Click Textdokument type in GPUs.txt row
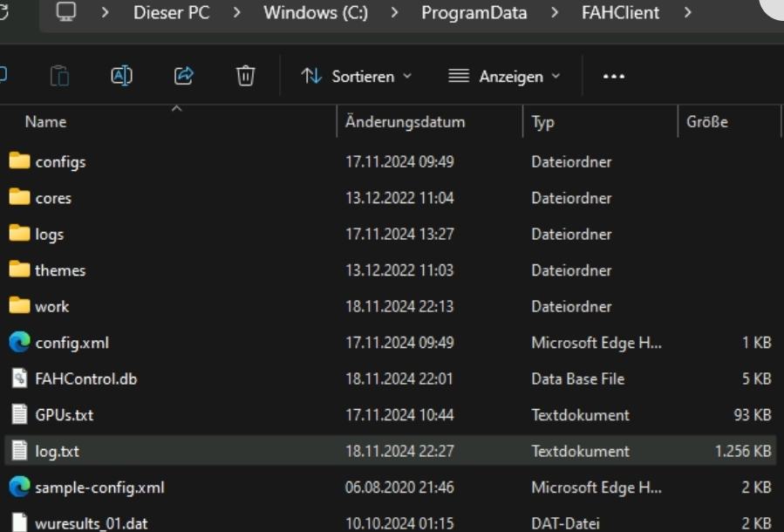This screenshot has width=784, height=532. [581, 414]
